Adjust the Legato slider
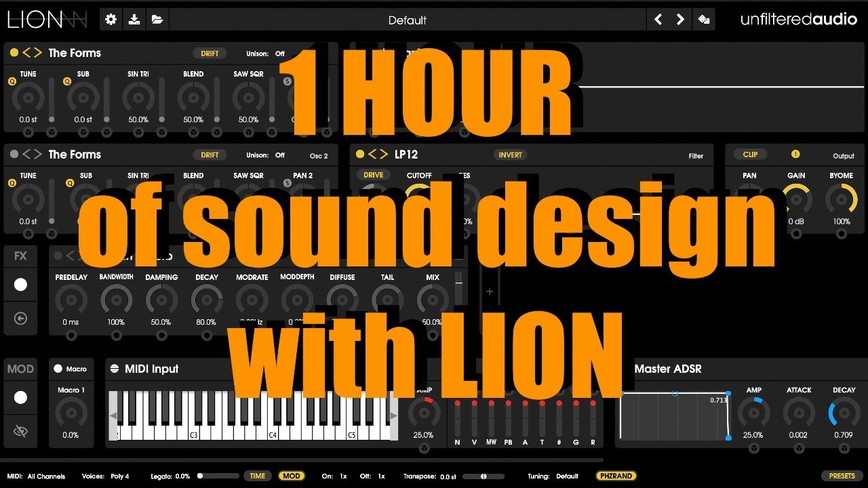The height and width of the screenshot is (488, 868). (218, 476)
